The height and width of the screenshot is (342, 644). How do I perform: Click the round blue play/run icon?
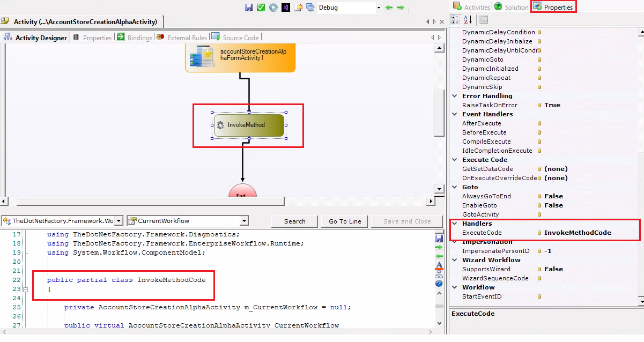pyautogui.click(x=273, y=8)
